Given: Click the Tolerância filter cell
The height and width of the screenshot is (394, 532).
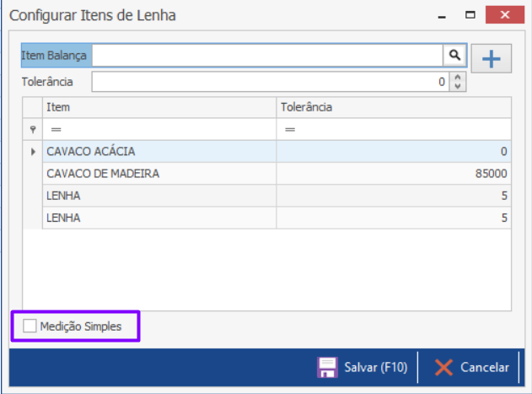Looking at the screenshot, I should coord(394,129).
